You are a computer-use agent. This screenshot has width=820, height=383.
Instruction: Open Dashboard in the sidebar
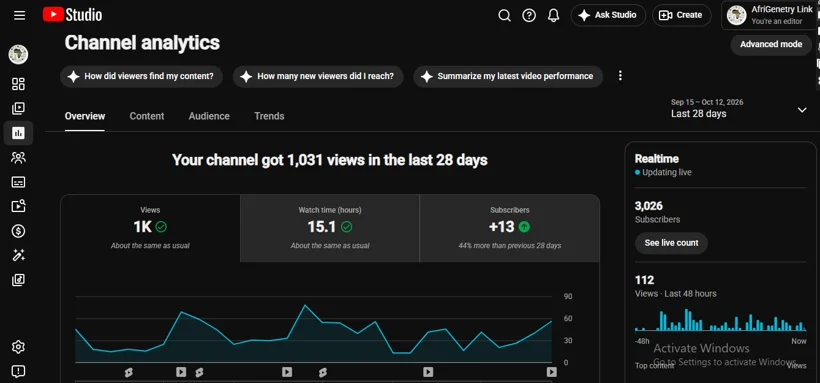pyautogui.click(x=18, y=84)
